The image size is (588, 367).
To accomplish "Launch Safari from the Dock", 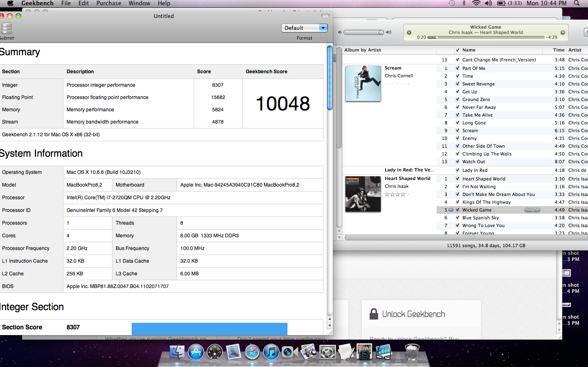I will point(252,351).
